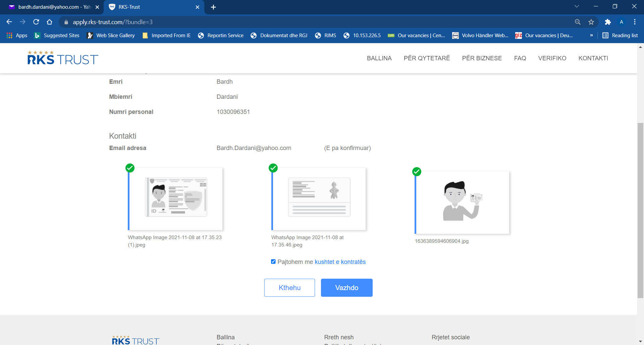This screenshot has height=345, width=644.
Task: Open the selfie with ID thumbnail
Action: pos(462,203)
